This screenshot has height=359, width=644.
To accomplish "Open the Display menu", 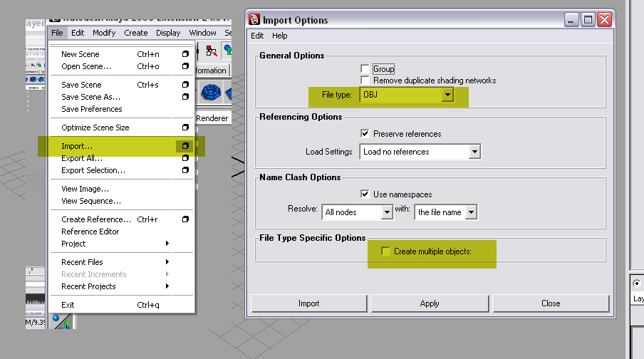I will (x=168, y=33).
